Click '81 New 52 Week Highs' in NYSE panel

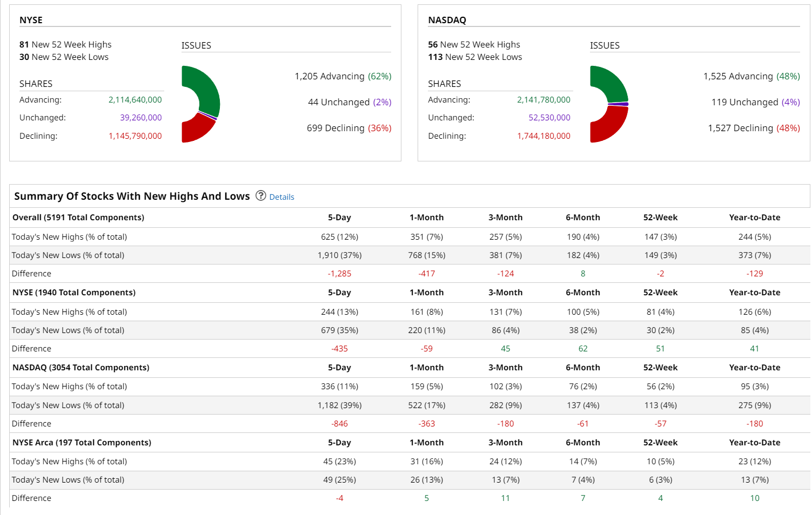pyautogui.click(x=65, y=44)
